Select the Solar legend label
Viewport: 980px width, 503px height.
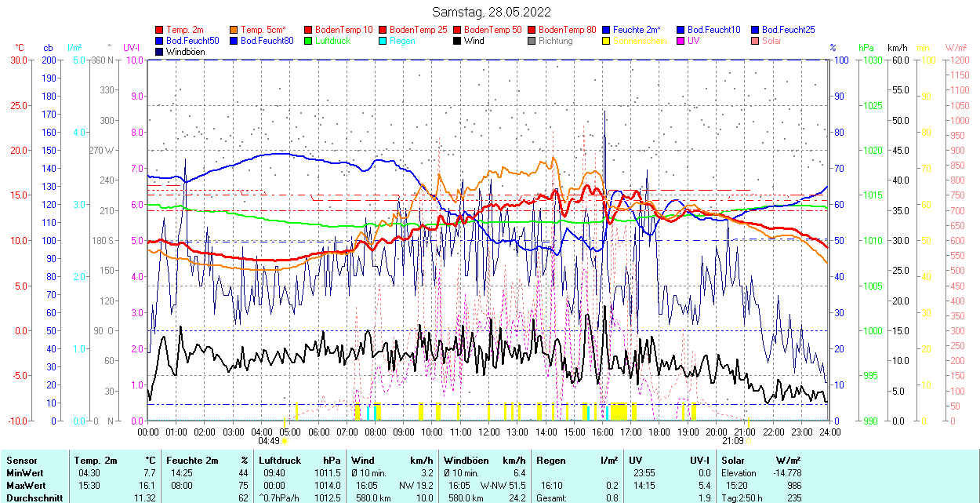pyautogui.click(x=771, y=41)
